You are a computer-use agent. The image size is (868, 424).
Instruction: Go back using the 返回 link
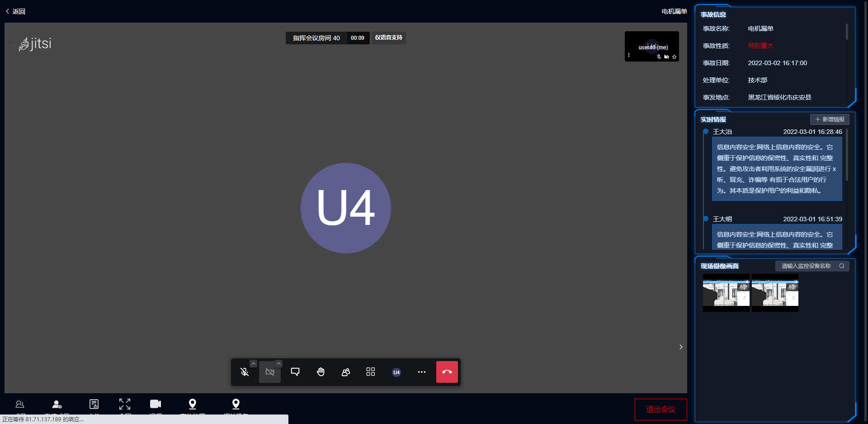point(16,11)
